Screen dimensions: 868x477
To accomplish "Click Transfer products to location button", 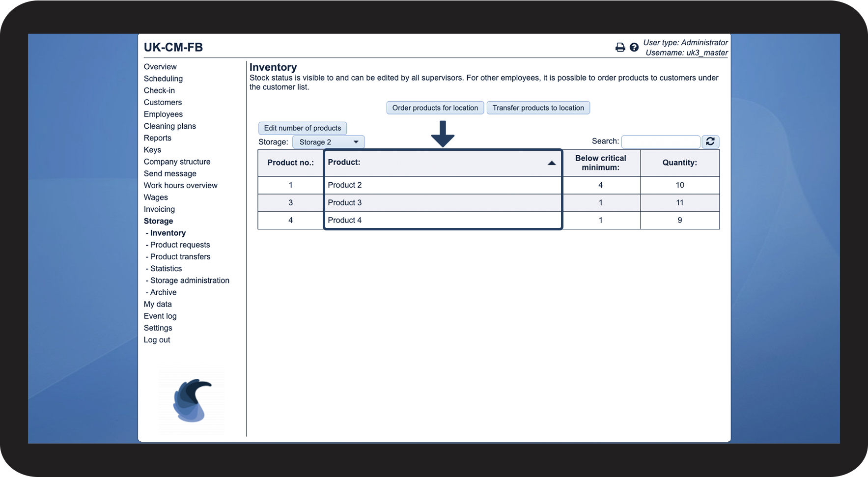I will click(538, 108).
